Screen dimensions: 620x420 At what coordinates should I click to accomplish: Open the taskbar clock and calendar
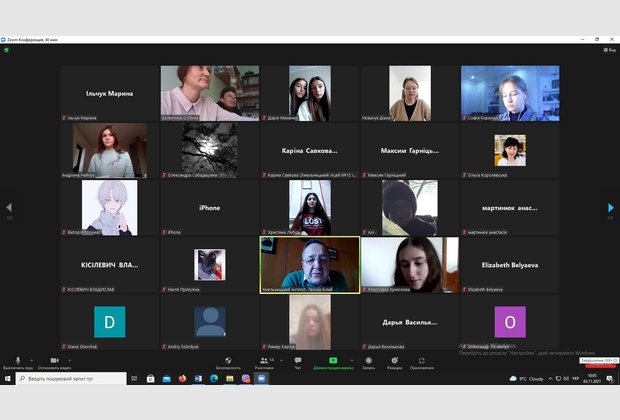[592, 378]
